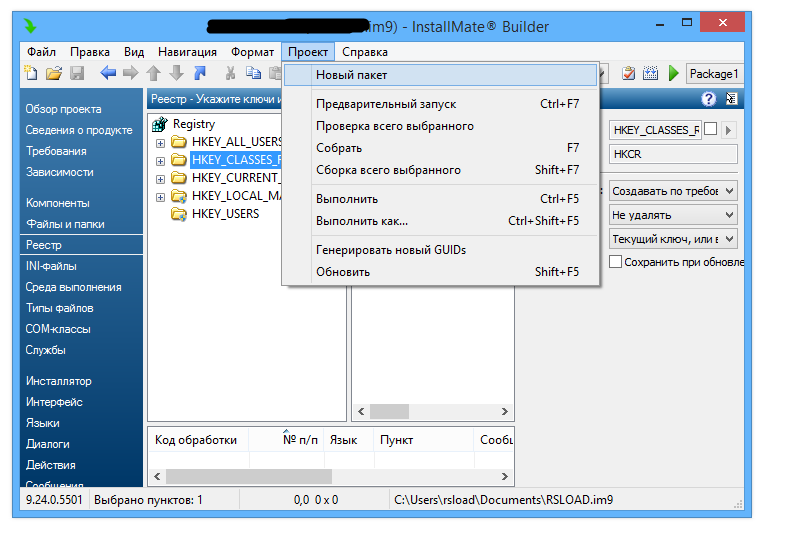Click the Cut scissors toolbar icon
785x533 pixels.
[x=230, y=74]
